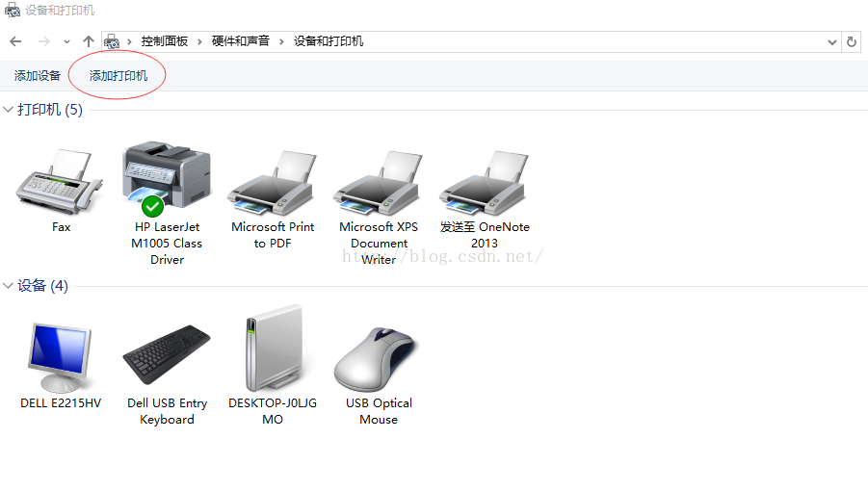Click the forward navigation arrow

[44, 41]
